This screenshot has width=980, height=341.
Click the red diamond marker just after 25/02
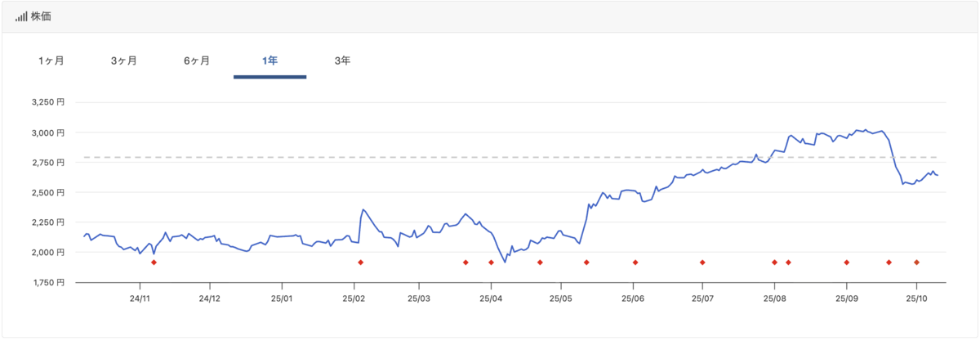point(360,262)
